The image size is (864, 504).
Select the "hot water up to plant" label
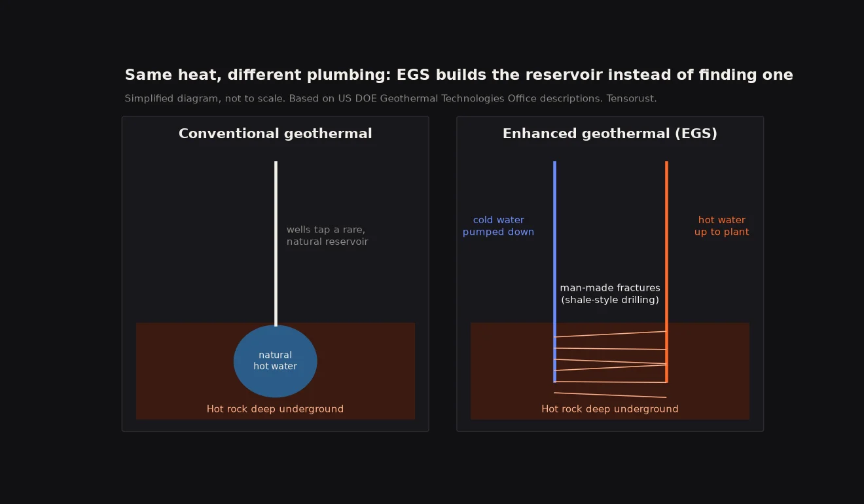pyautogui.click(x=722, y=226)
